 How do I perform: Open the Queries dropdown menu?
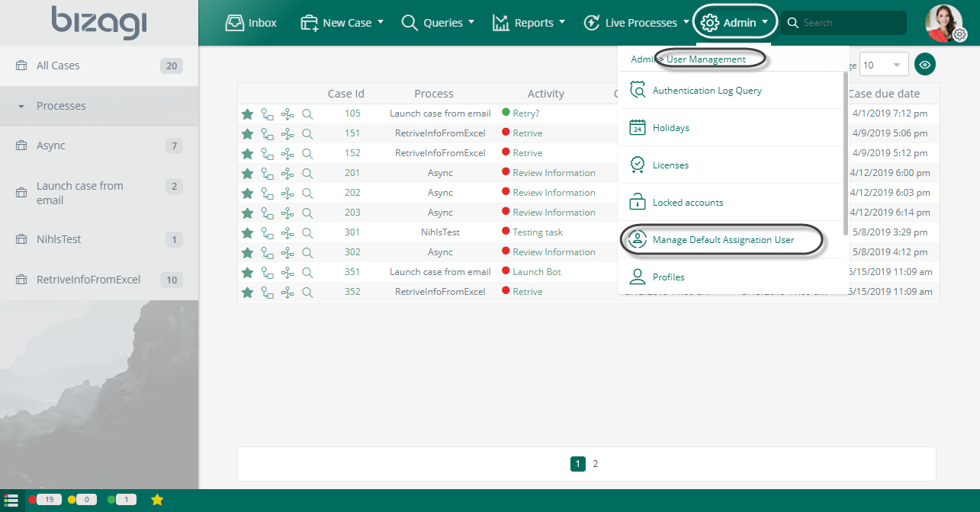coord(438,23)
